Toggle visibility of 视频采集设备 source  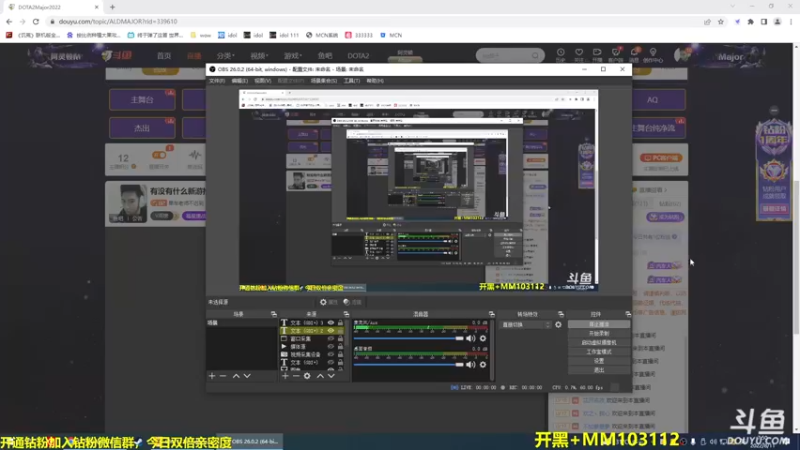point(331,355)
